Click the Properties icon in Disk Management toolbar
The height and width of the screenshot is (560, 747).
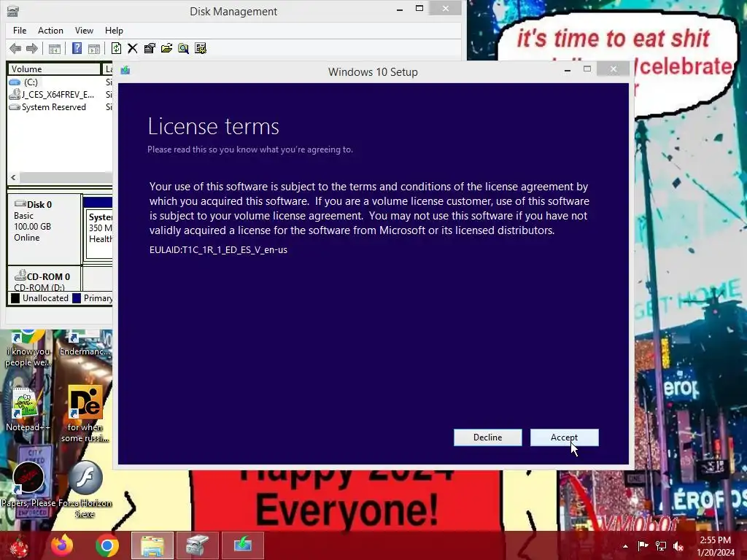(x=150, y=48)
